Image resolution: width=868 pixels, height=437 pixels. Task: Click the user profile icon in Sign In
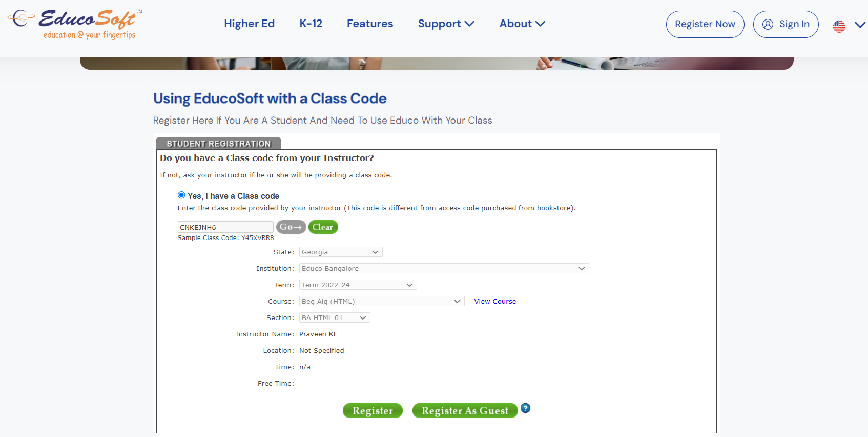click(768, 24)
